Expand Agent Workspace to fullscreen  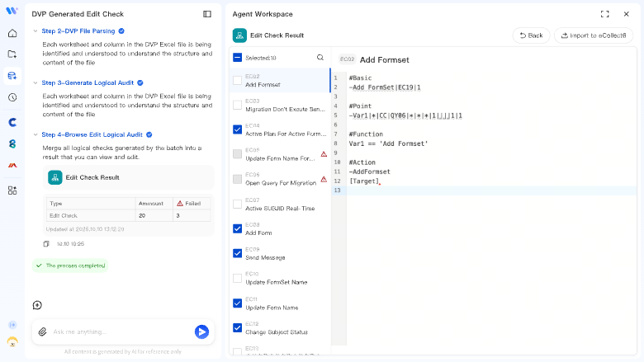tap(605, 14)
